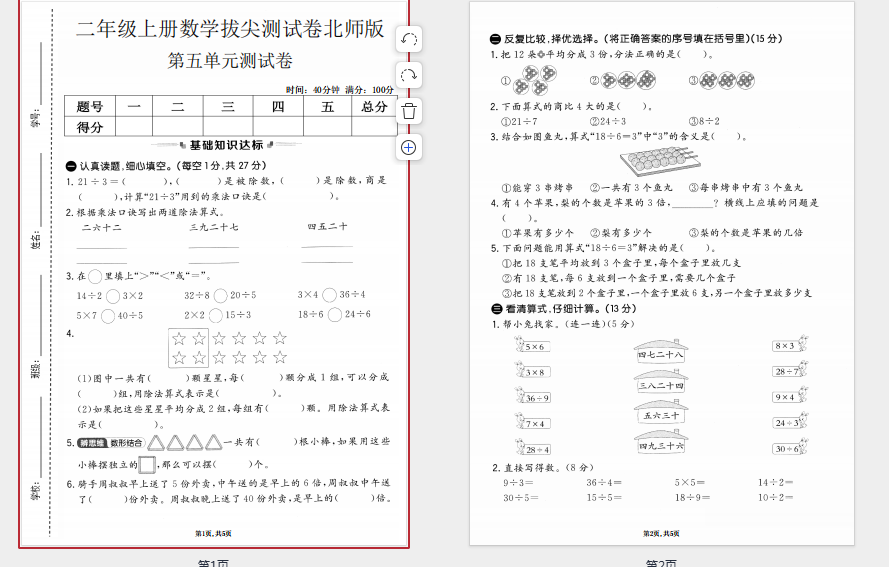Viewport: 889px width, 567px height.
Task: Click the 5×6 rabbit sign on page two
Action: click(534, 346)
